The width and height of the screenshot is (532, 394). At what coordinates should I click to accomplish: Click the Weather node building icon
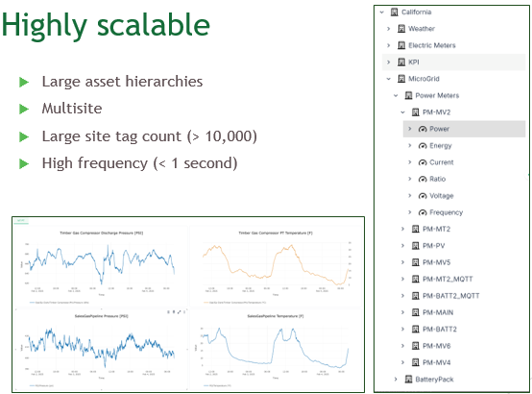401,29
